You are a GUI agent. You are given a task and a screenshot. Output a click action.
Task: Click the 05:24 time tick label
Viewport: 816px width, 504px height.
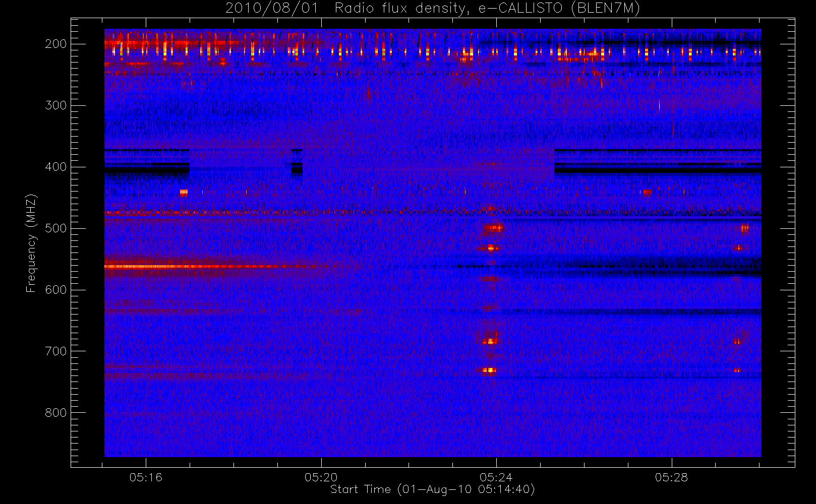pos(496,477)
